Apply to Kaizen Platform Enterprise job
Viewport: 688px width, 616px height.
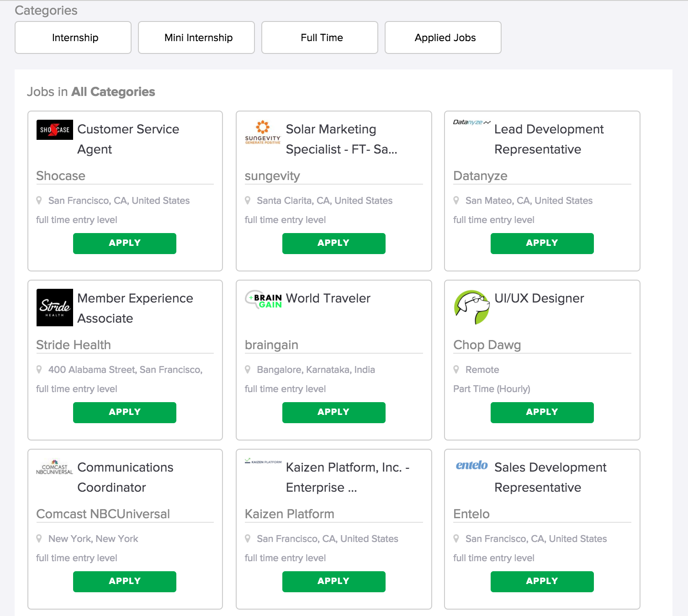[333, 582]
